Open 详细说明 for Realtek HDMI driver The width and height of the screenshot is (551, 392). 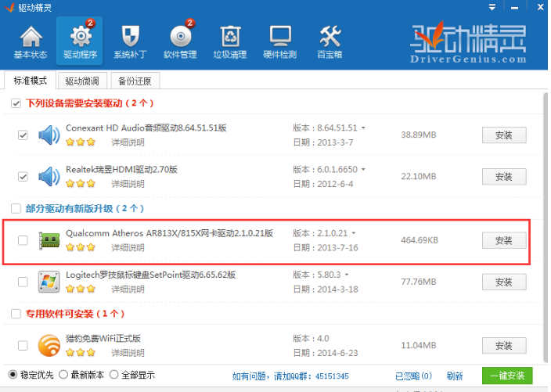128,184
